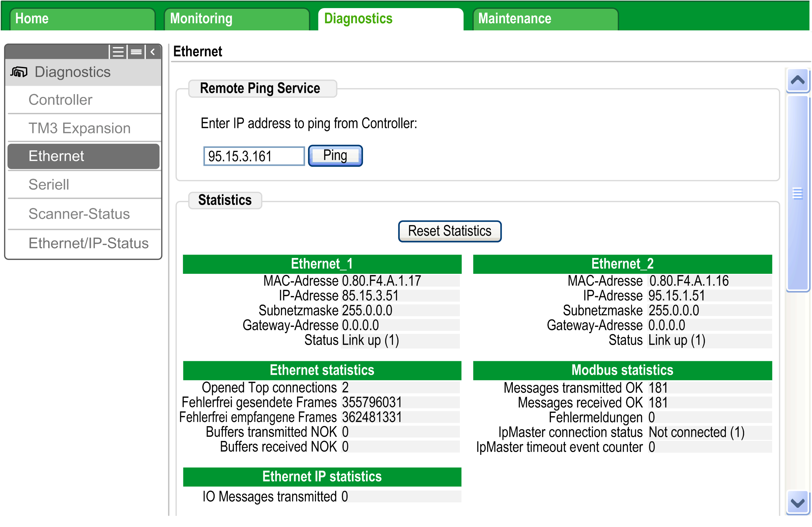Select TM3 Expansion in the sidebar
Image resolution: width=812 pixels, height=527 pixels.
79,128
